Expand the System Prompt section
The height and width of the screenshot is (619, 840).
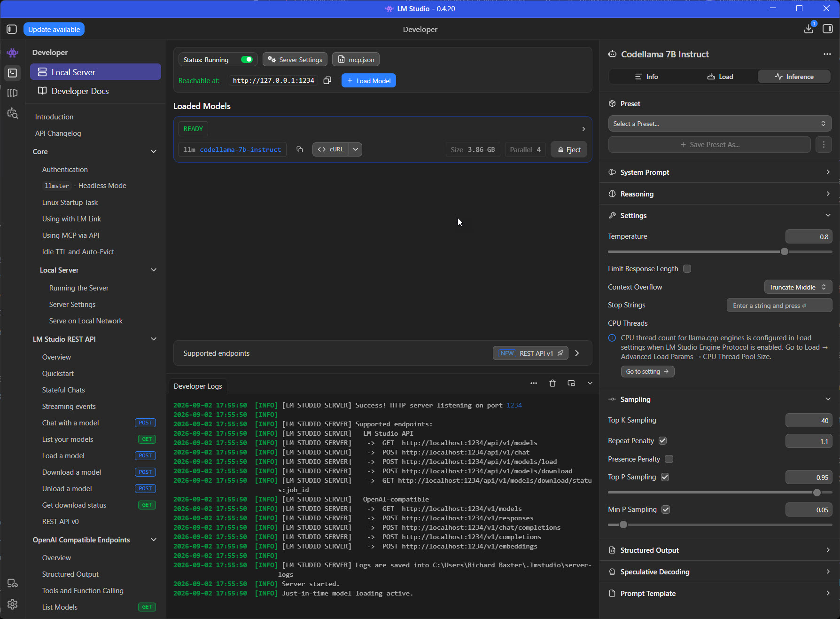pos(720,172)
